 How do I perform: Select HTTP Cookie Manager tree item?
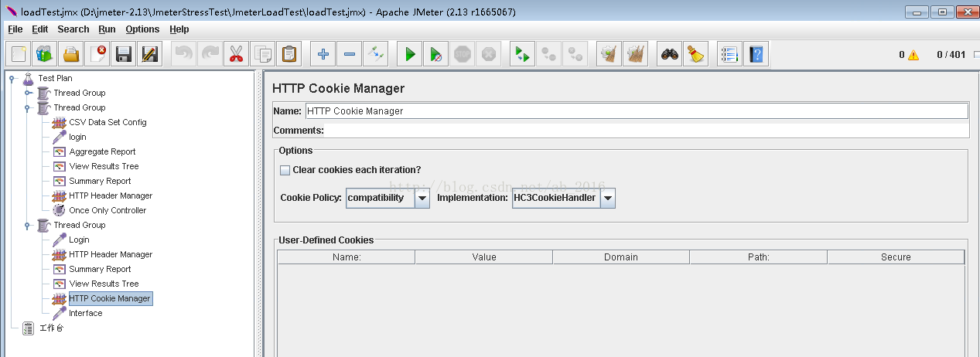click(x=110, y=298)
